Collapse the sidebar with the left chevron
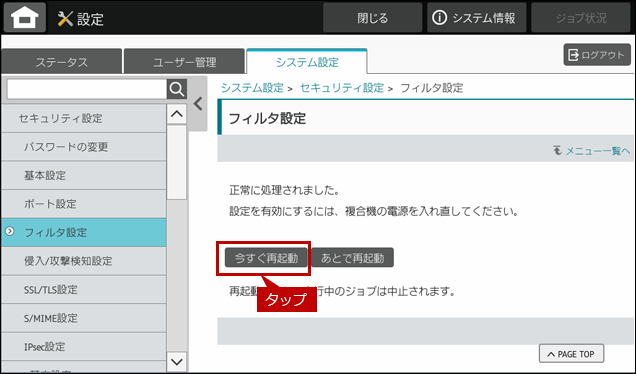 coord(198,104)
